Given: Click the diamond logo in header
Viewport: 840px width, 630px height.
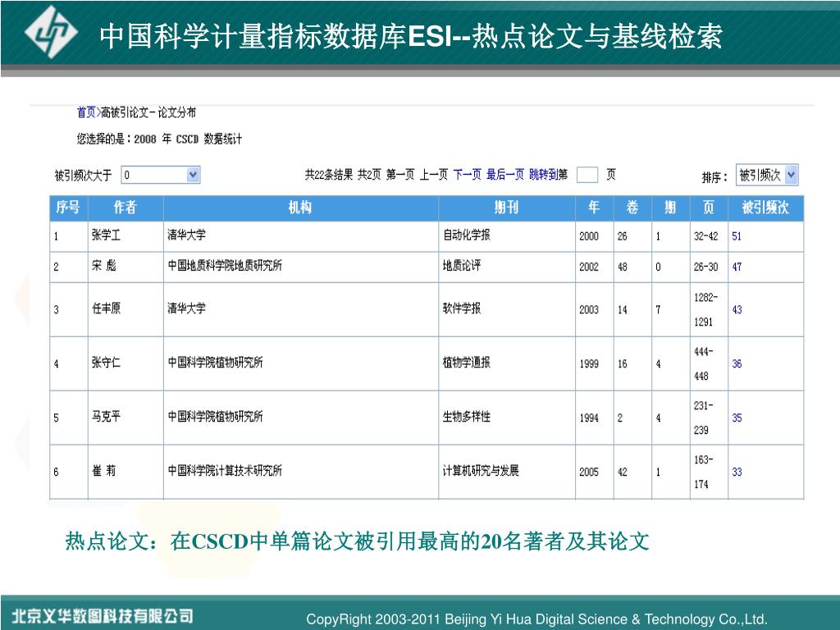Looking at the screenshot, I should 51,32.
